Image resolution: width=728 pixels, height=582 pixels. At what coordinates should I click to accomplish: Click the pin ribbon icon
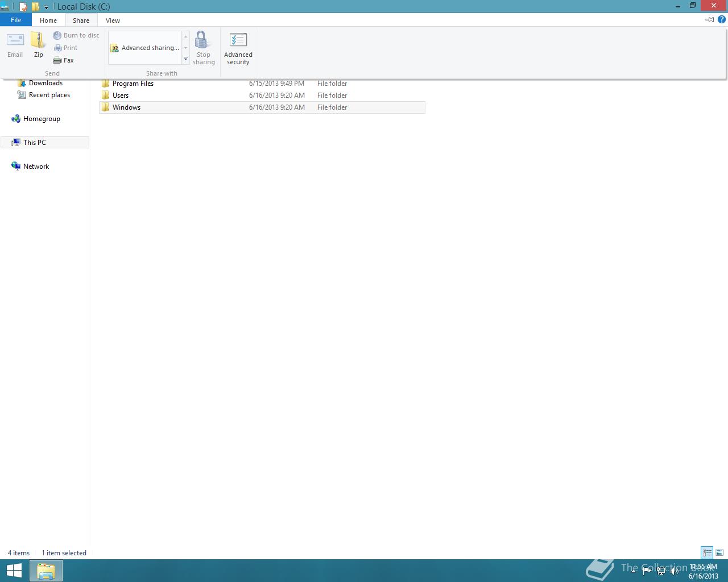click(709, 19)
